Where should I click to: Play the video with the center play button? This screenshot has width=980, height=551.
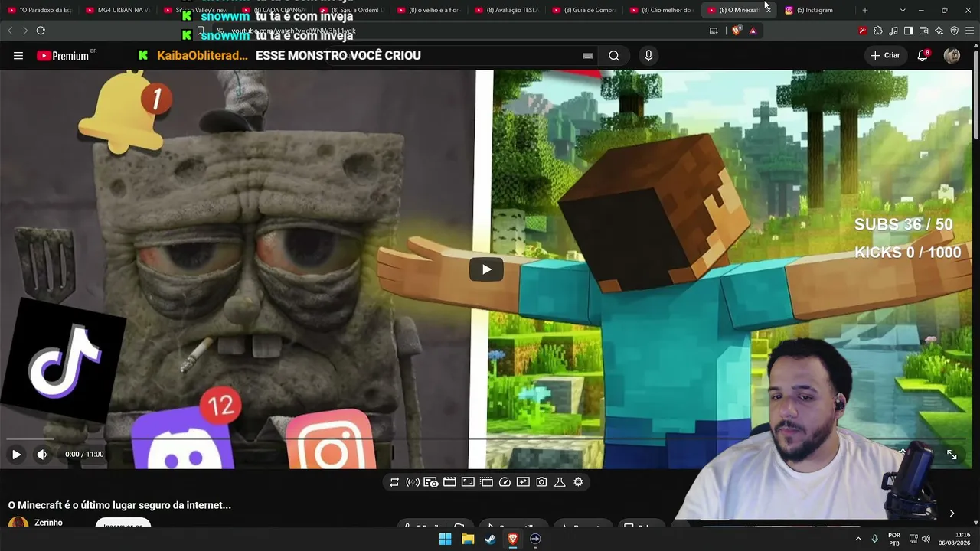486,269
